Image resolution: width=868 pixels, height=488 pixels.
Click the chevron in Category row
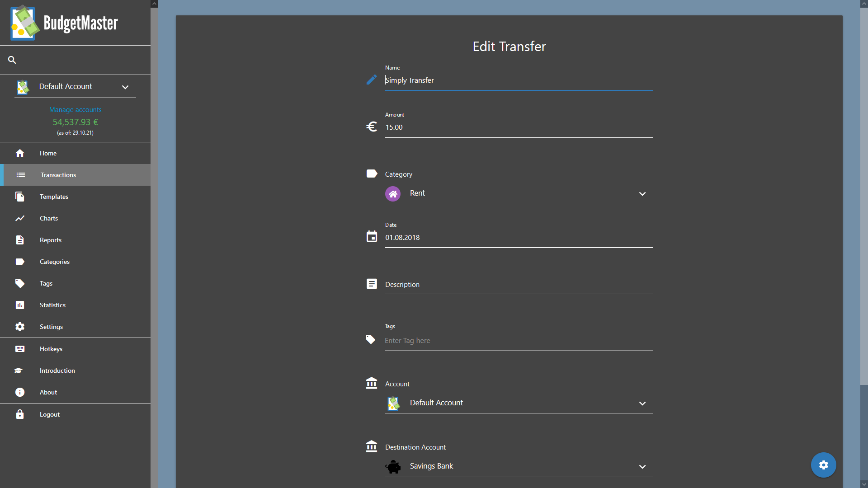click(642, 194)
